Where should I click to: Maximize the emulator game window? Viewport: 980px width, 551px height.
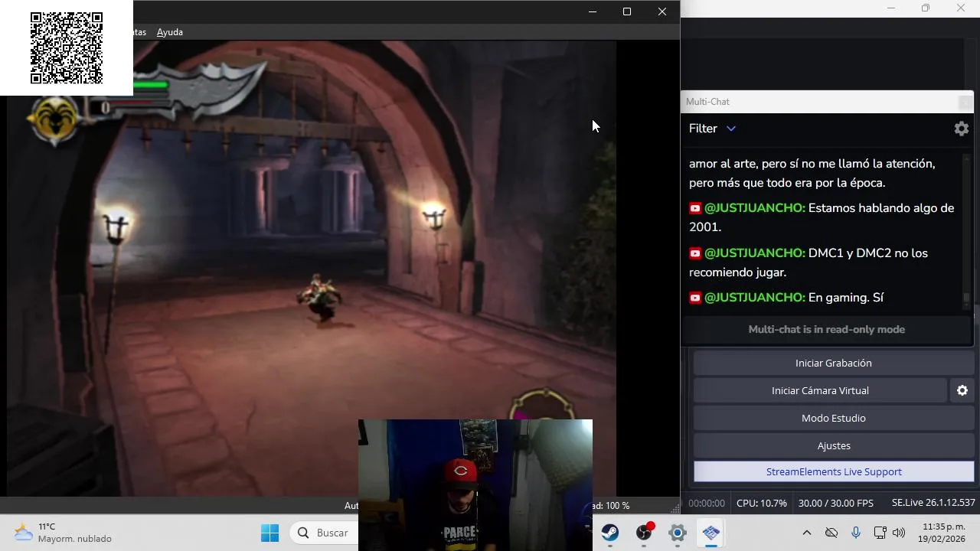point(627,11)
